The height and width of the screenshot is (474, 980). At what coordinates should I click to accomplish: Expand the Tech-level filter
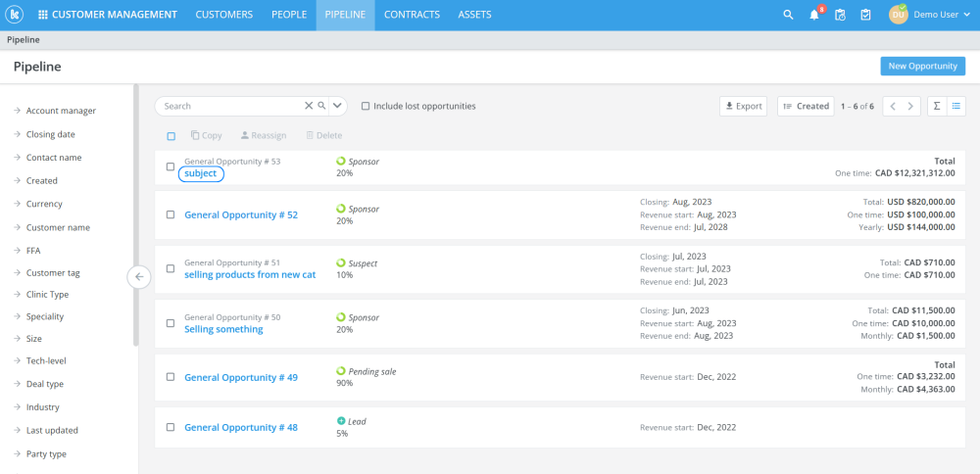40,361
